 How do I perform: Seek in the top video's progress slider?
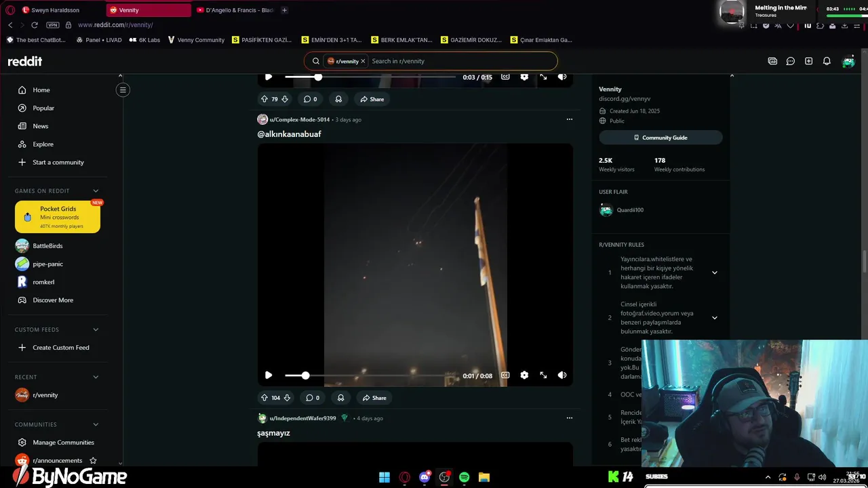pos(370,77)
